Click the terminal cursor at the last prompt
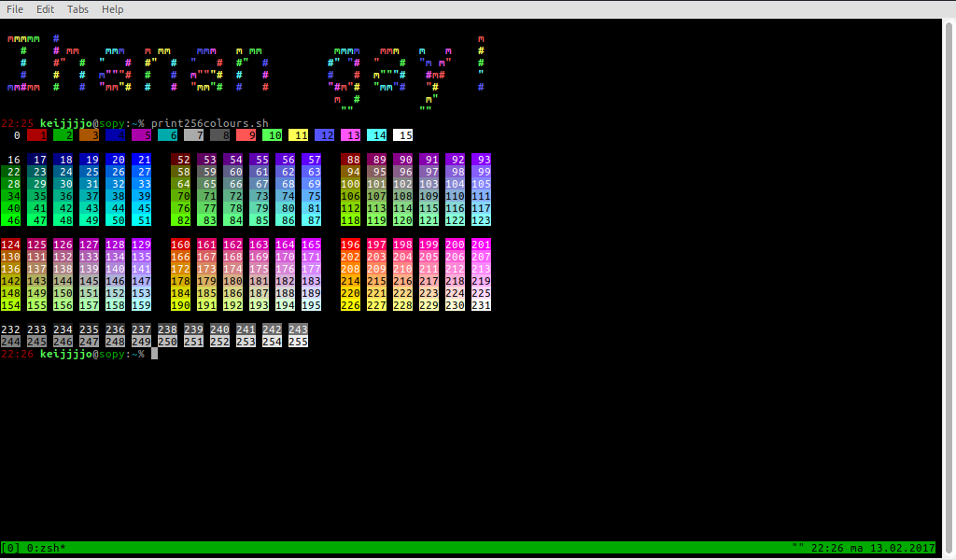Screen dimensions: 956x560 [x=155, y=354]
